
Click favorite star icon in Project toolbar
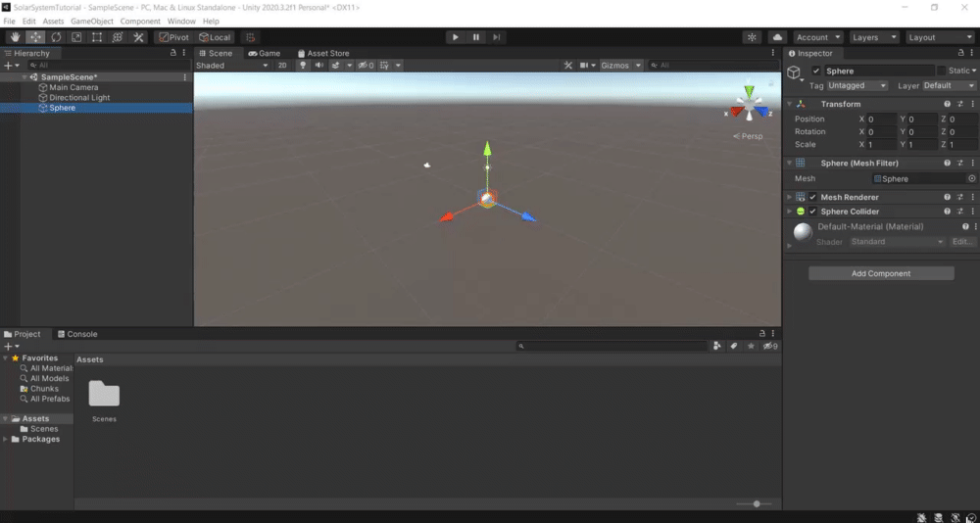[x=752, y=346]
